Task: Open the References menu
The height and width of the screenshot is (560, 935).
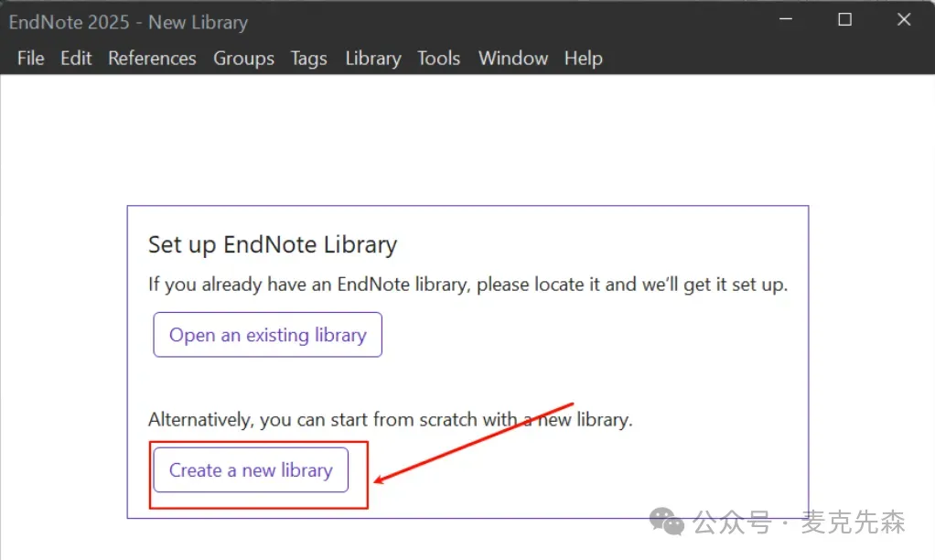Action: pyautogui.click(x=152, y=58)
